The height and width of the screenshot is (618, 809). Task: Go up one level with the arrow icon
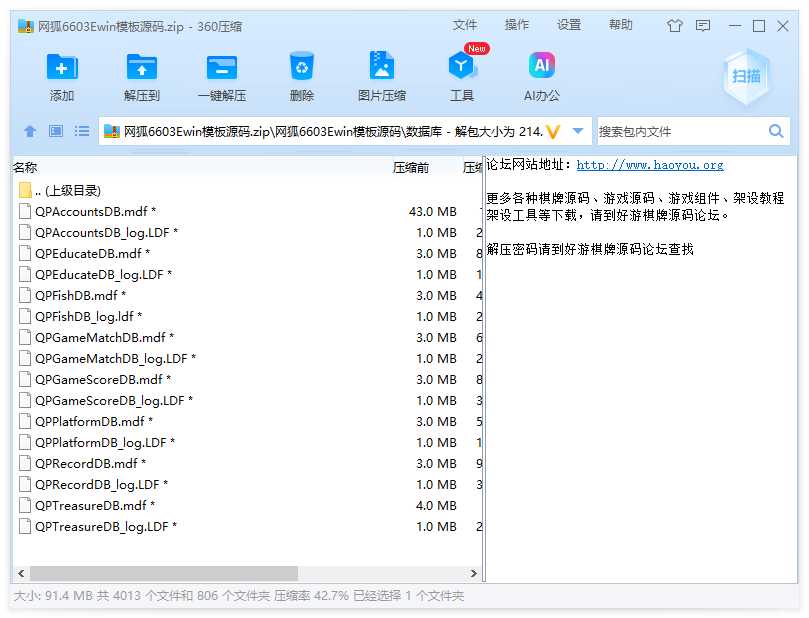click(x=30, y=131)
